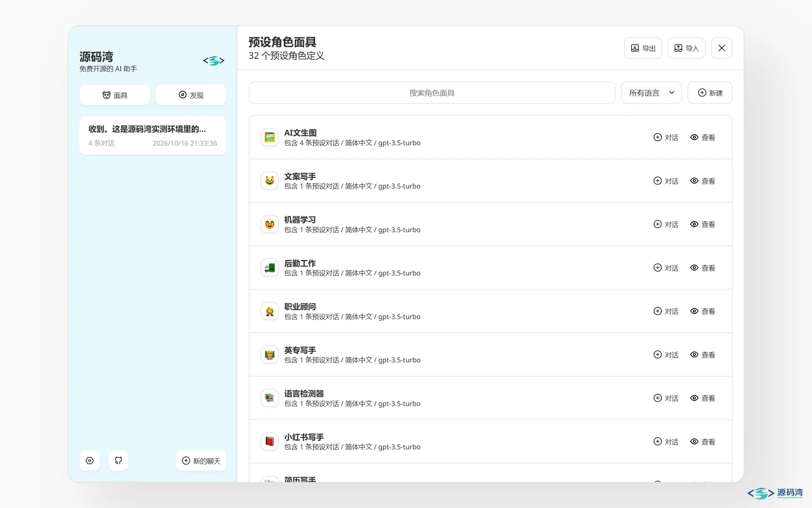
Task: Start 对话 for 语言检测器 mask
Action: pos(666,398)
